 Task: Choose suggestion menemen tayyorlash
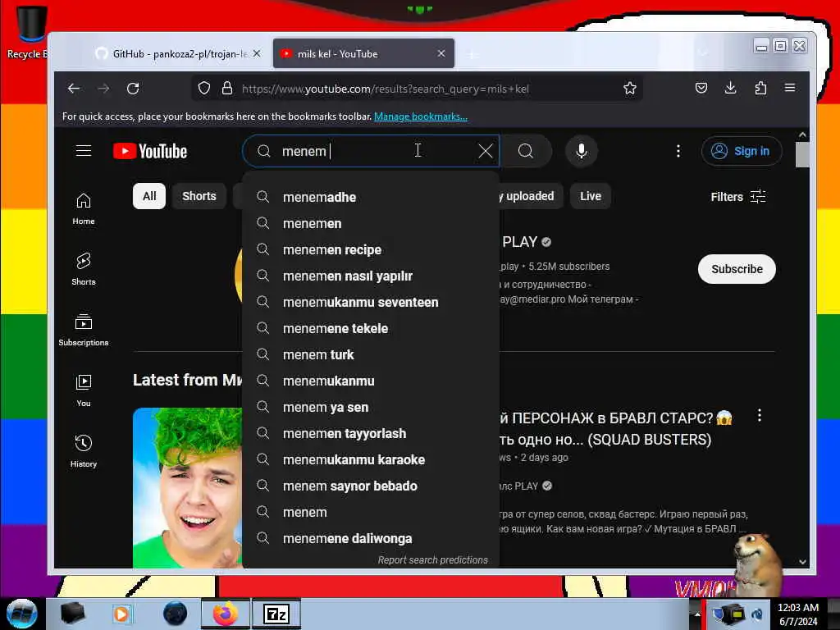click(371, 433)
